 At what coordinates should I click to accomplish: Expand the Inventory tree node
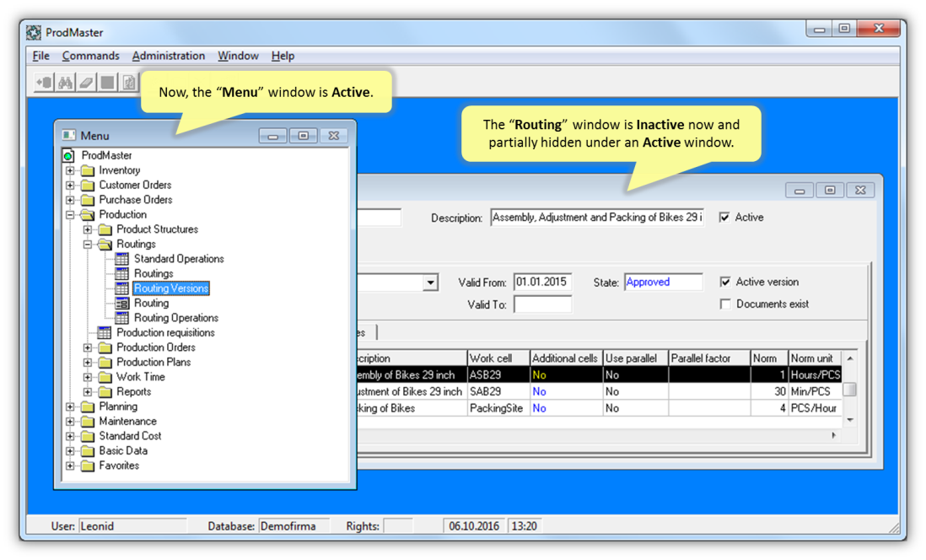tap(70, 170)
